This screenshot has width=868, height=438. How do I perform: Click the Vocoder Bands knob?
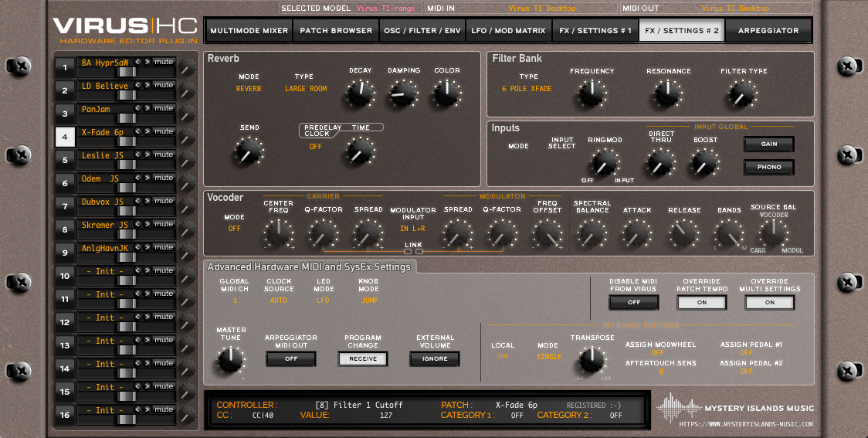coord(728,233)
